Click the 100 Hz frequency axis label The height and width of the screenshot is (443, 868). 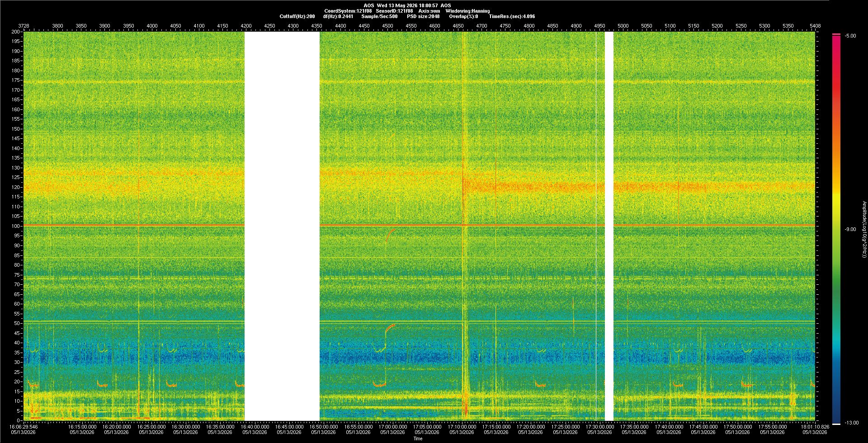16,226
